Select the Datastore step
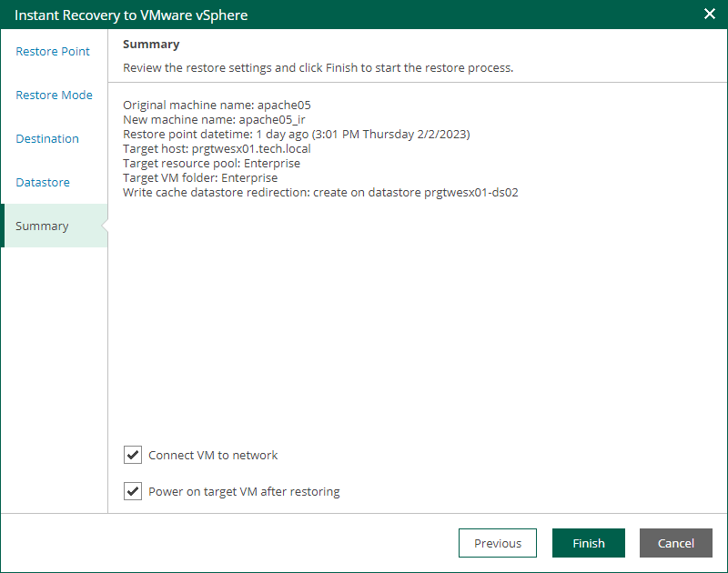The image size is (728, 573). coord(43,183)
